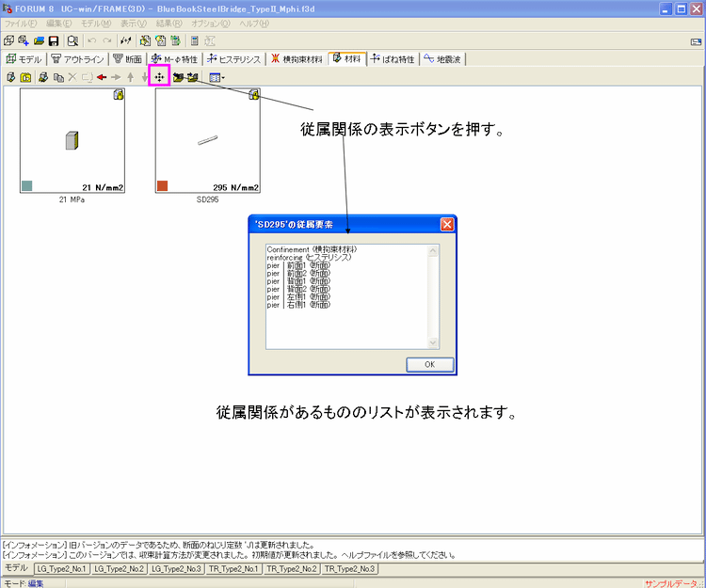The height and width of the screenshot is (588, 706).
Task: Open the 結果(R) menu
Action: (x=168, y=24)
